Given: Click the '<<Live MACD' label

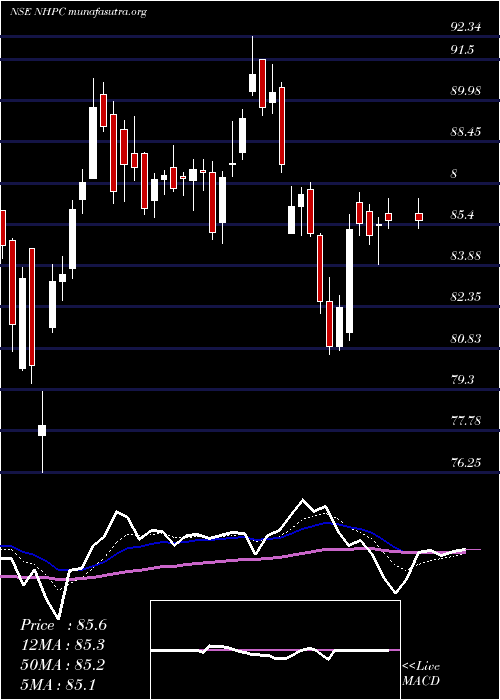Looking at the screenshot, I should click(421, 674).
